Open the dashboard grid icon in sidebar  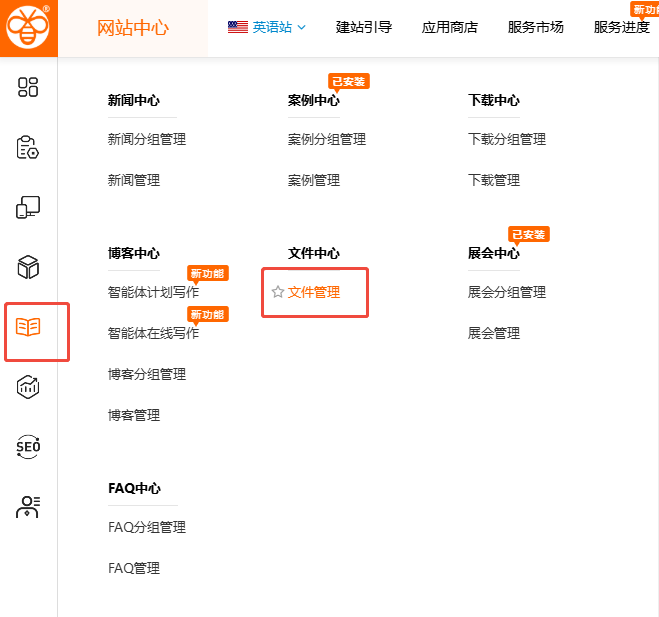28,88
